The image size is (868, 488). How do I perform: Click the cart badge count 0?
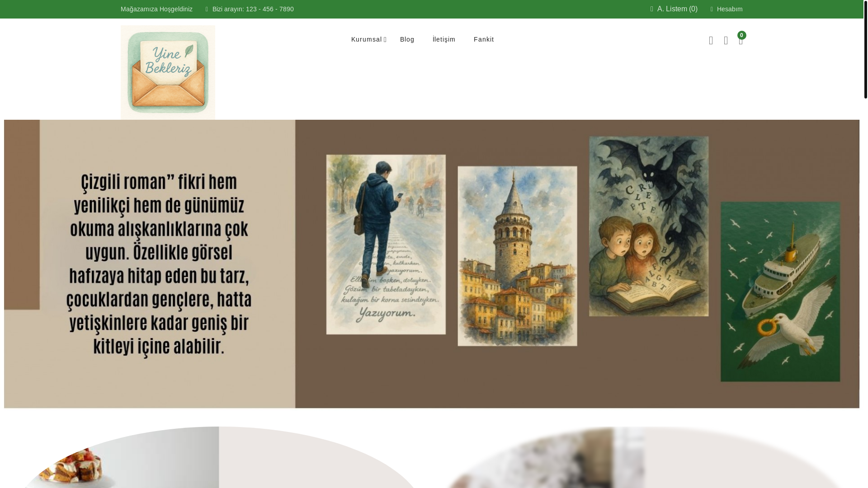pos(741,35)
